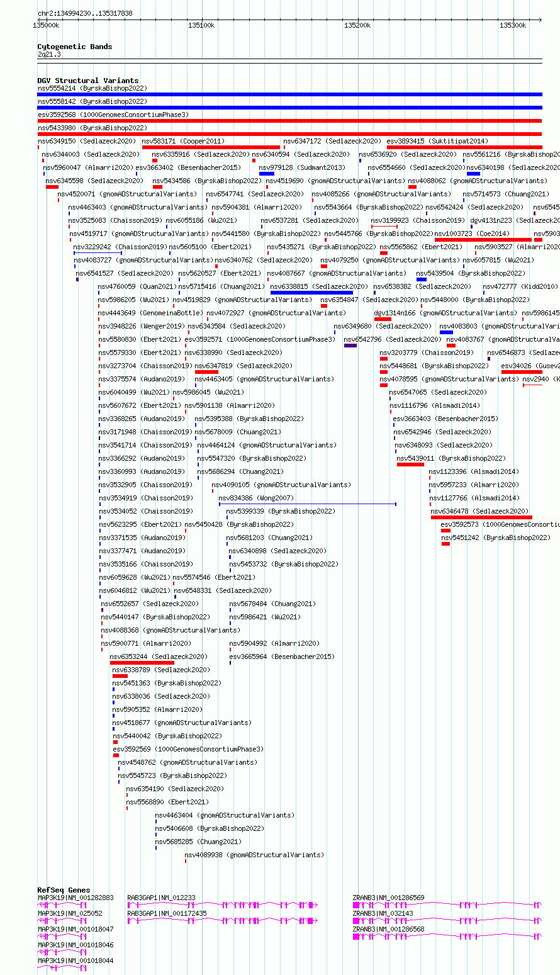Click the nsv6542796 label text
The width and height of the screenshot is (560, 975).
[x=362, y=340]
